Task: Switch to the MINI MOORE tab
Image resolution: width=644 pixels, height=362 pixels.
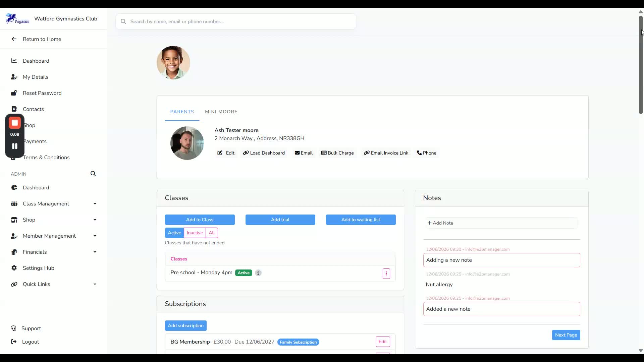Action: coord(221,112)
